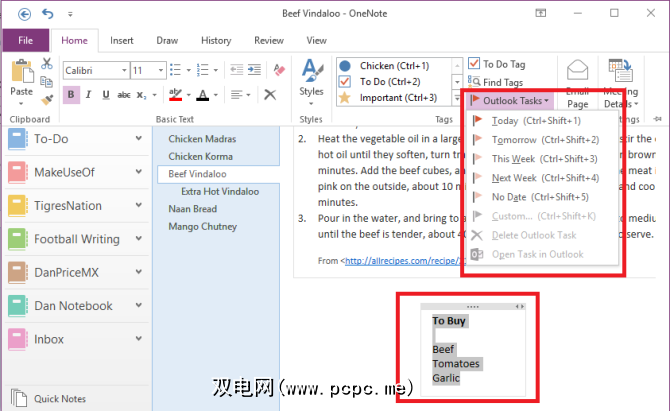Click the Paste clipboard icon
This screenshot has width=670, height=411.
pos(22,71)
